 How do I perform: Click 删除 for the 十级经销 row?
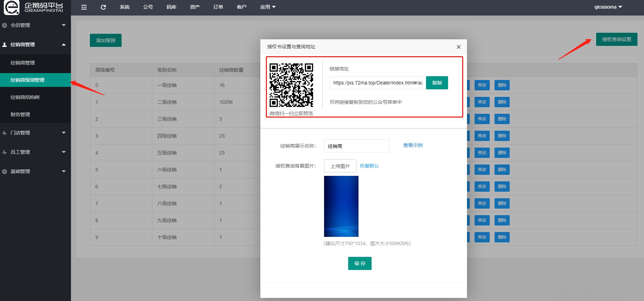[502, 237]
